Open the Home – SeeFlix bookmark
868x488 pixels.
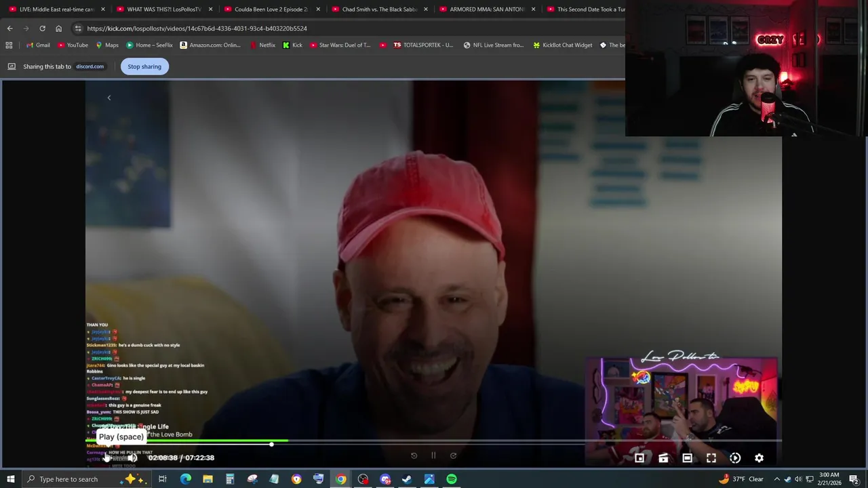pos(149,45)
